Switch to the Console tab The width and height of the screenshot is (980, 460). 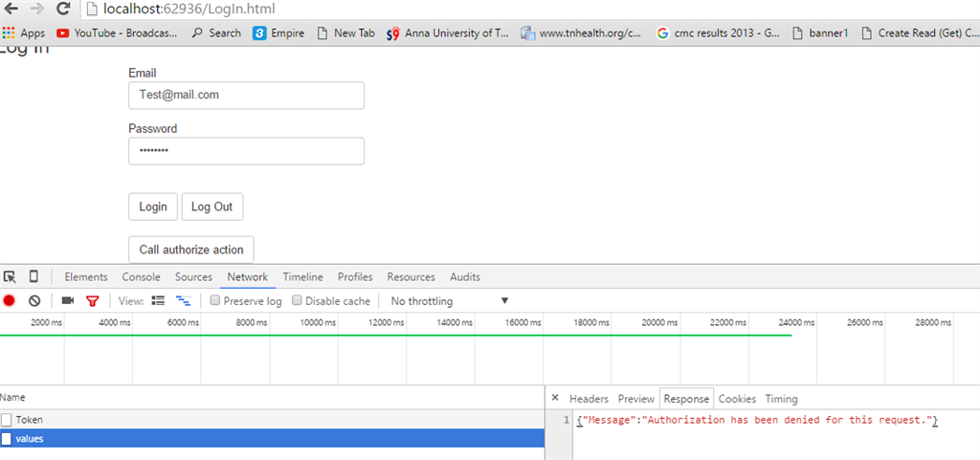coord(142,277)
